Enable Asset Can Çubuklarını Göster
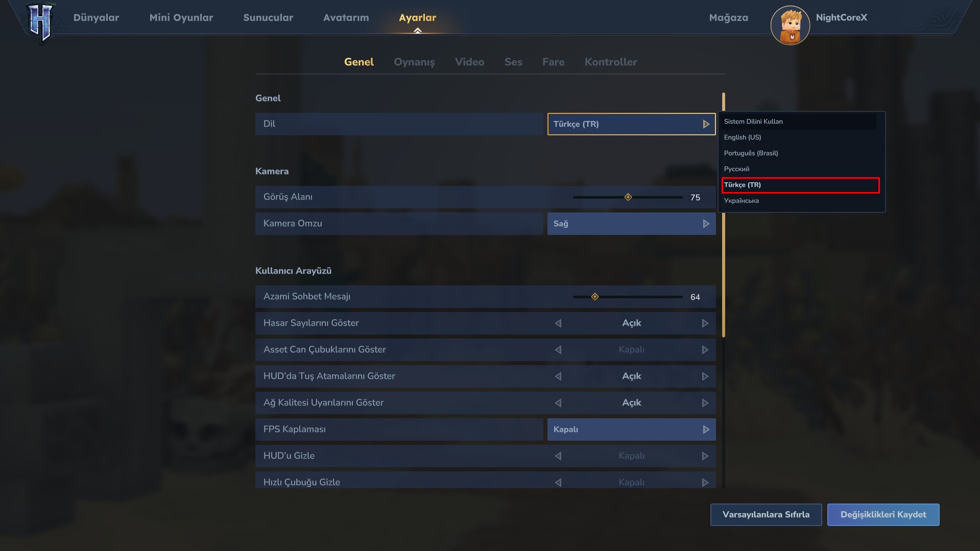Image resolution: width=980 pixels, height=551 pixels. (705, 349)
